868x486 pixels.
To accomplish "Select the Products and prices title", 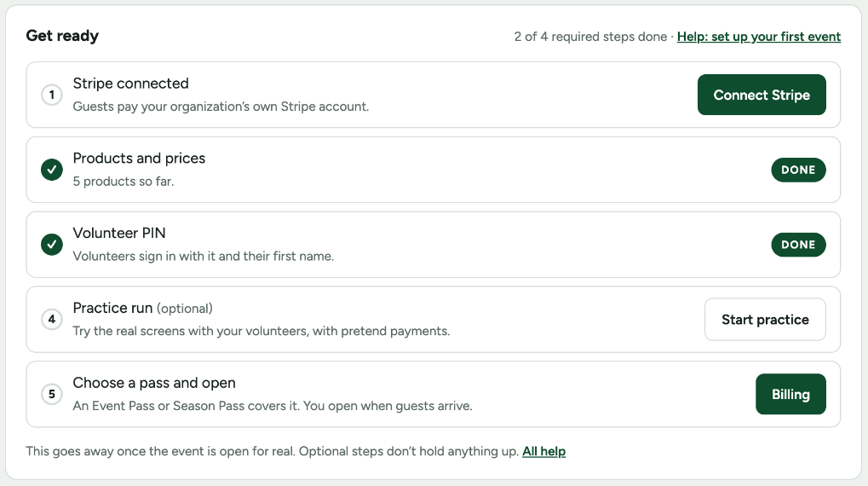I will (139, 158).
